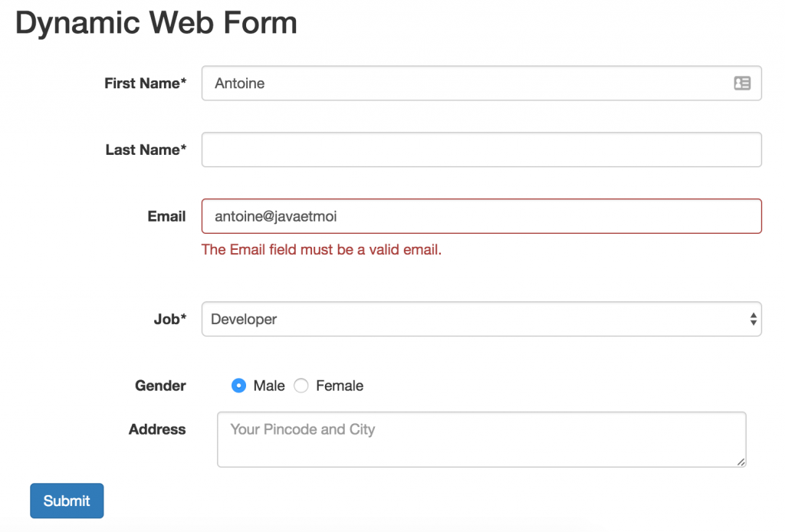Click the Address label
The image size is (785, 532).
[x=157, y=429]
